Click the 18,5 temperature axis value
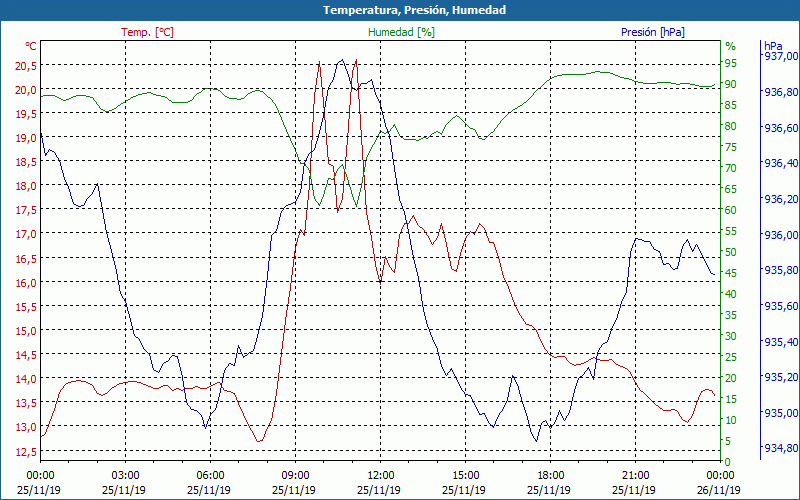This screenshot has width=800, height=500. click(27, 162)
